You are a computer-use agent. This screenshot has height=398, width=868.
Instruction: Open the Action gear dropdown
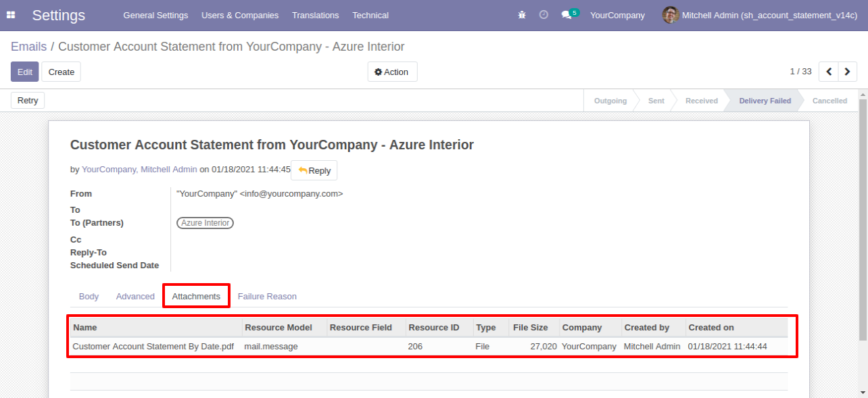click(392, 72)
